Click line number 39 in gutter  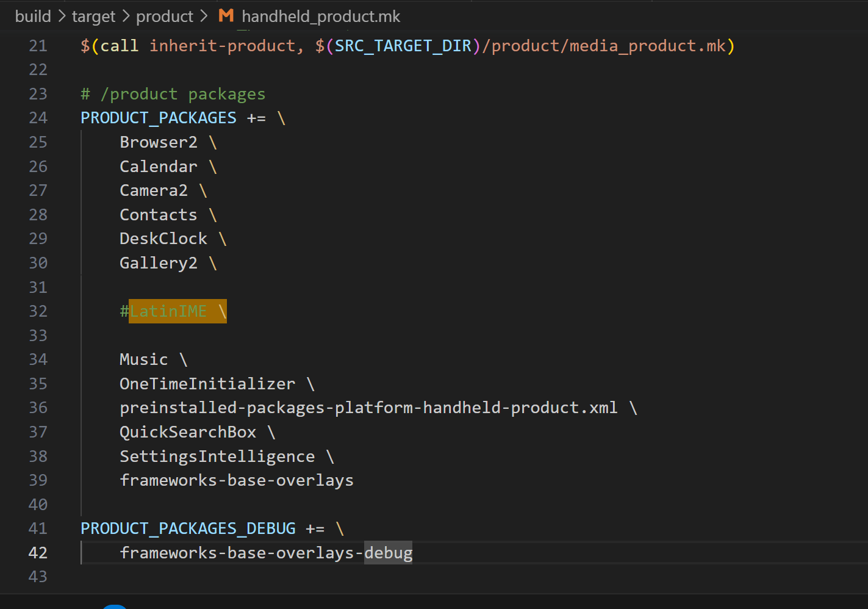click(x=38, y=480)
